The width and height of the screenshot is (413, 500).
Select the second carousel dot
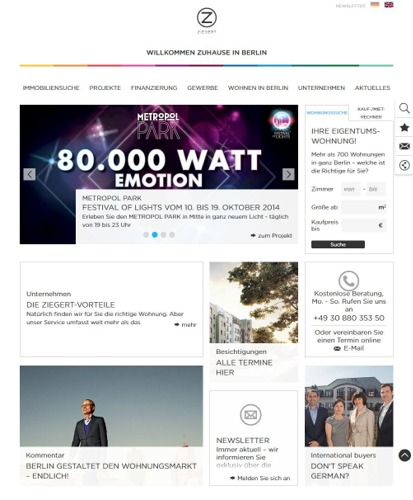point(155,235)
